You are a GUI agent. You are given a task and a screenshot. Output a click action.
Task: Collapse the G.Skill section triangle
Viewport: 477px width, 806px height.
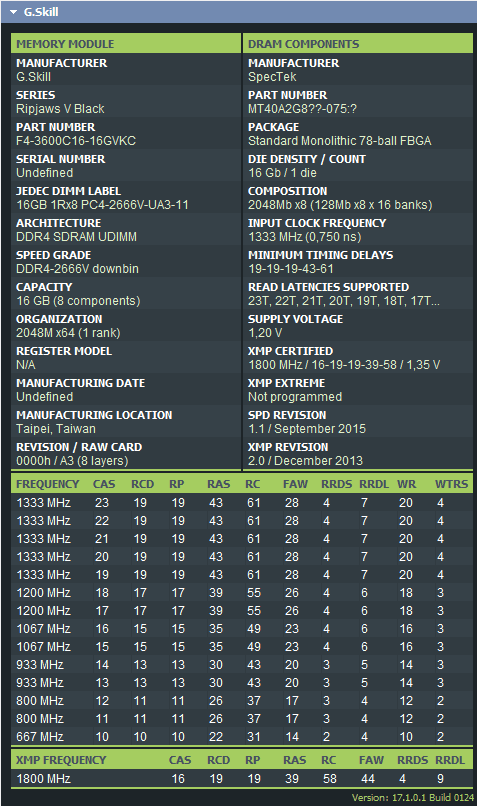(13, 12)
